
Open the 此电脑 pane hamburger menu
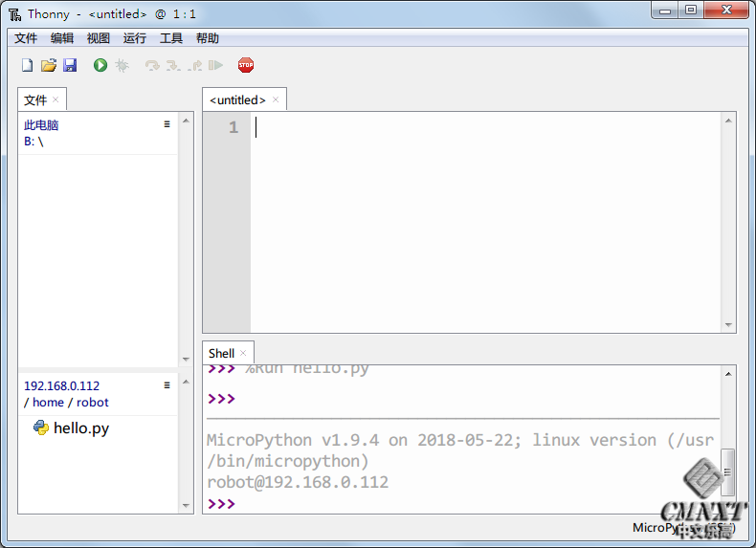point(167,124)
